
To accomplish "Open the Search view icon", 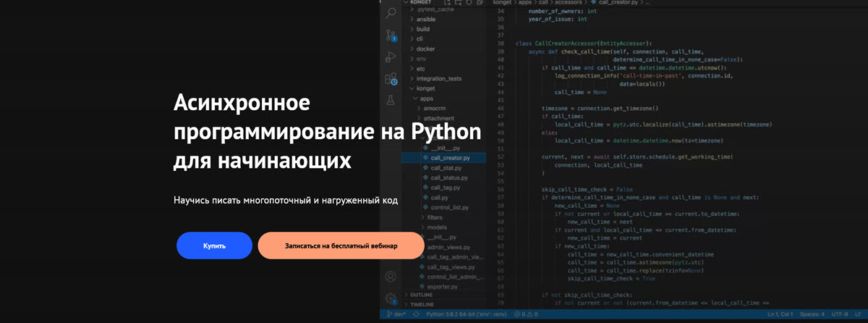I will pos(391,13).
